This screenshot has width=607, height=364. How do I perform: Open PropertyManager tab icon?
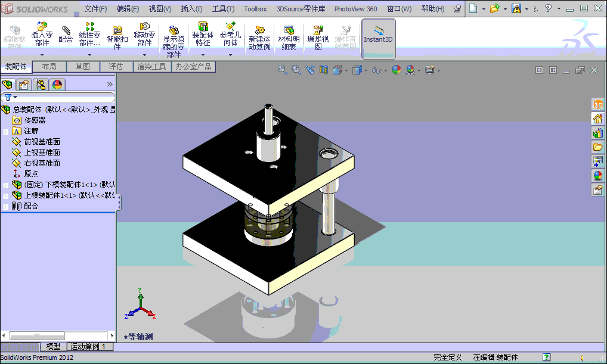tap(24, 85)
